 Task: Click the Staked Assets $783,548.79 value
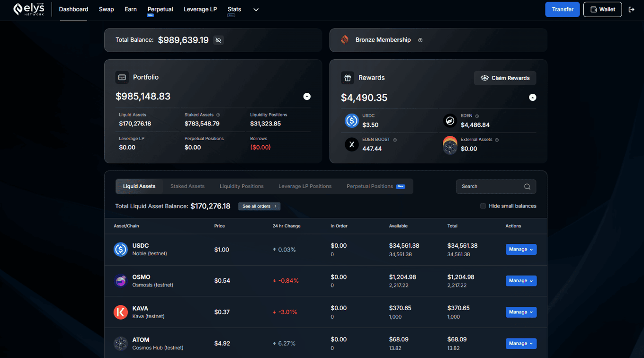202,124
